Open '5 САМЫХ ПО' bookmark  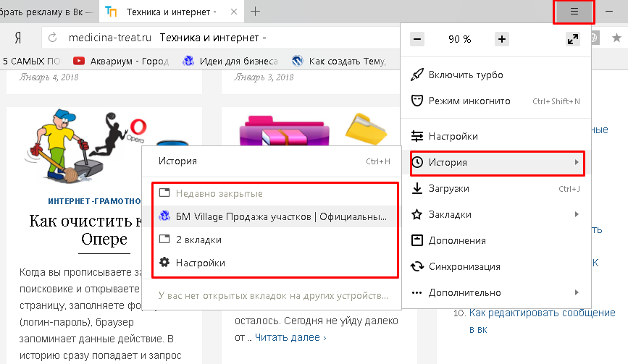coord(31,62)
